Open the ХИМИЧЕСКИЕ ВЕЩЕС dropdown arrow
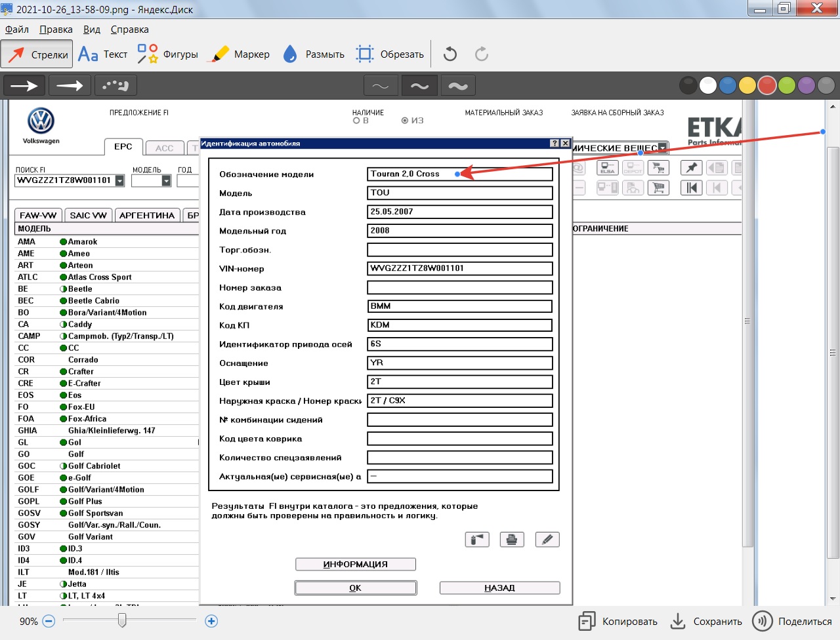 pyautogui.click(x=663, y=148)
